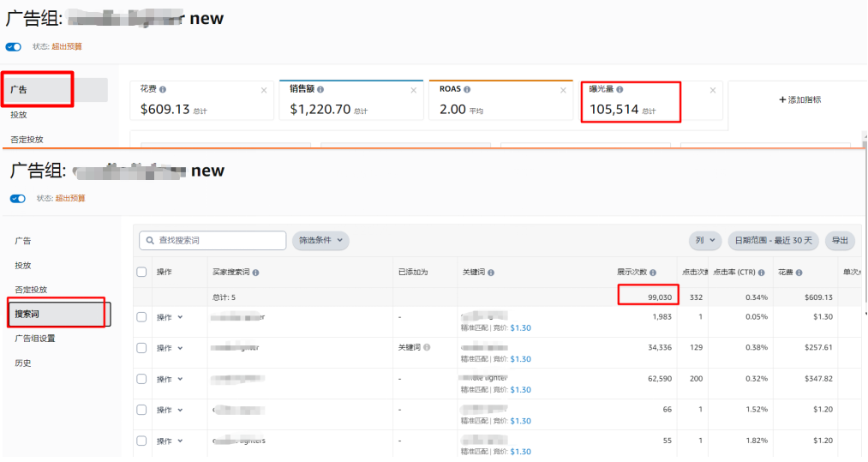
Task: Check the row with 62,590 impressions
Action: 142,379
